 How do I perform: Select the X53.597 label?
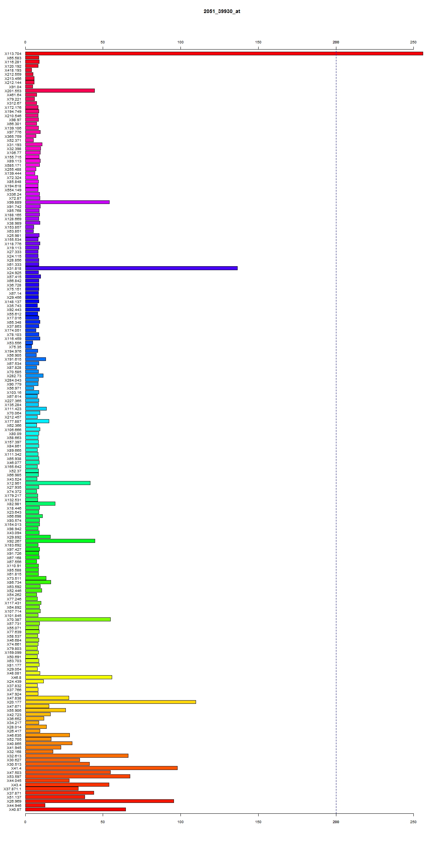[14, 776]
